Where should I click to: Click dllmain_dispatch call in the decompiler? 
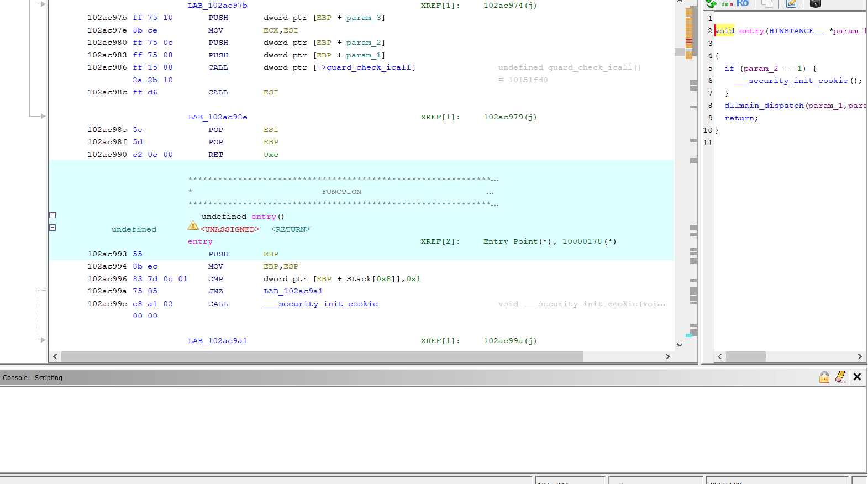pyautogui.click(x=764, y=106)
